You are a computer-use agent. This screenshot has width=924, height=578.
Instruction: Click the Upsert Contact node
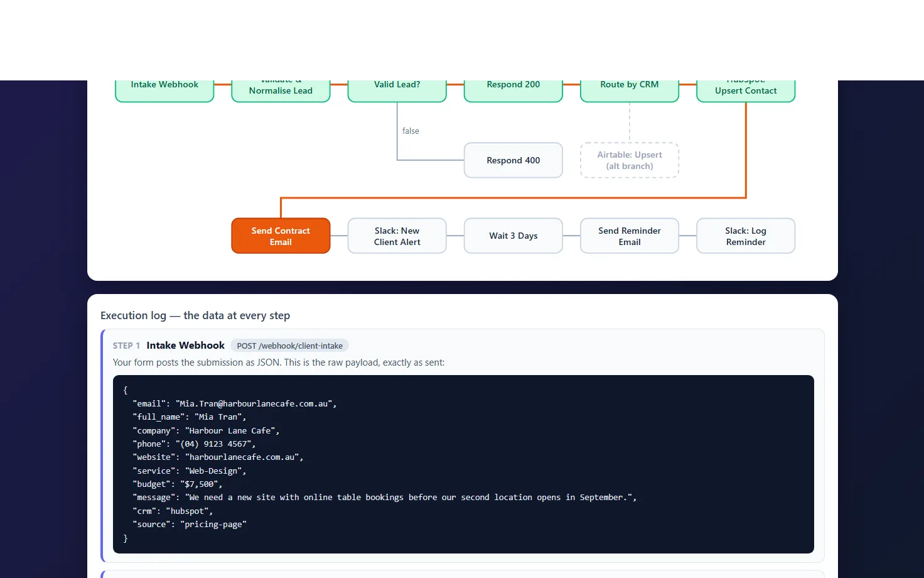(746, 90)
